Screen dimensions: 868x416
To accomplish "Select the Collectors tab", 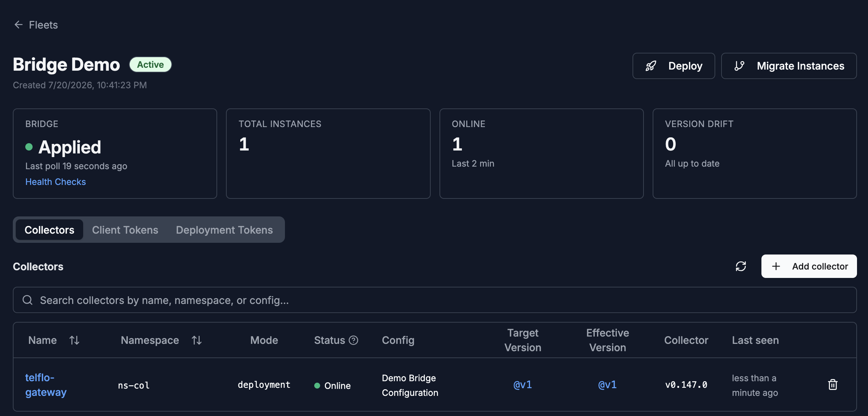I will pyautogui.click(x=49, y=230).
